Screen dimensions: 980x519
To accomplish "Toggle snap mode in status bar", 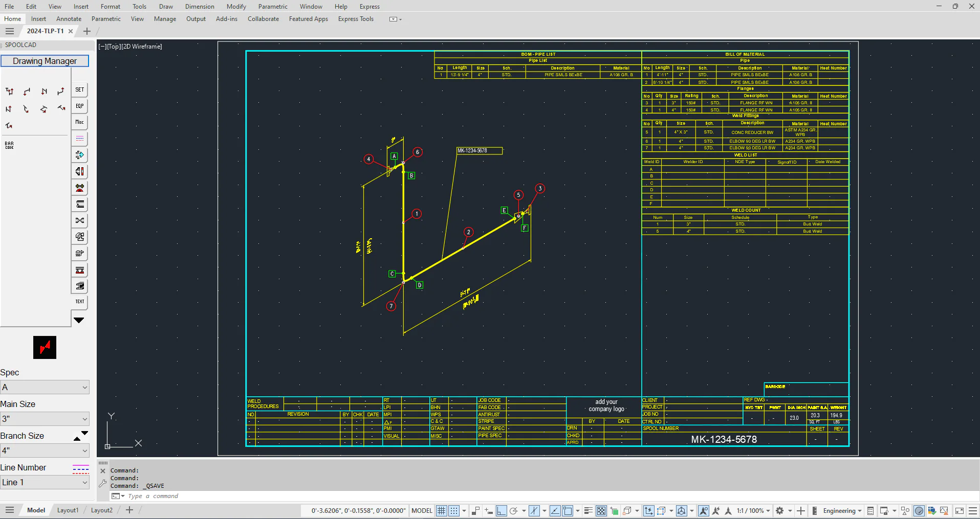I will [x=454, y=510].
